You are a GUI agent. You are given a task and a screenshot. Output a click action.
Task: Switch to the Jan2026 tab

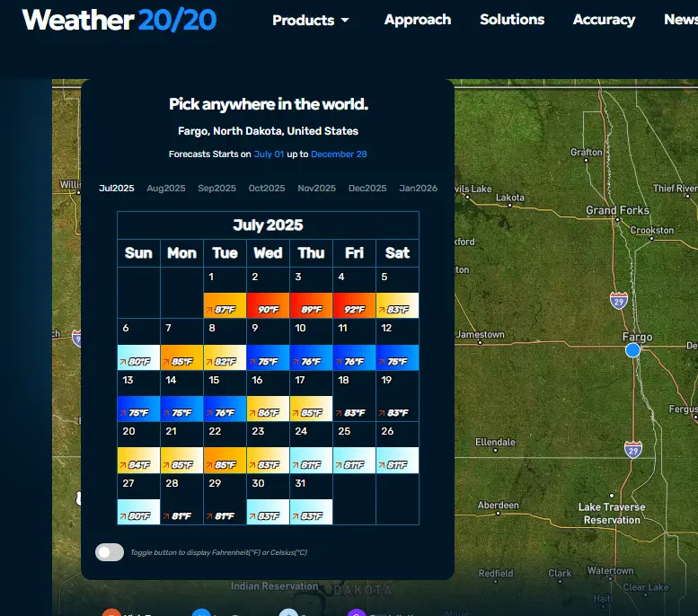coord(418,189)
